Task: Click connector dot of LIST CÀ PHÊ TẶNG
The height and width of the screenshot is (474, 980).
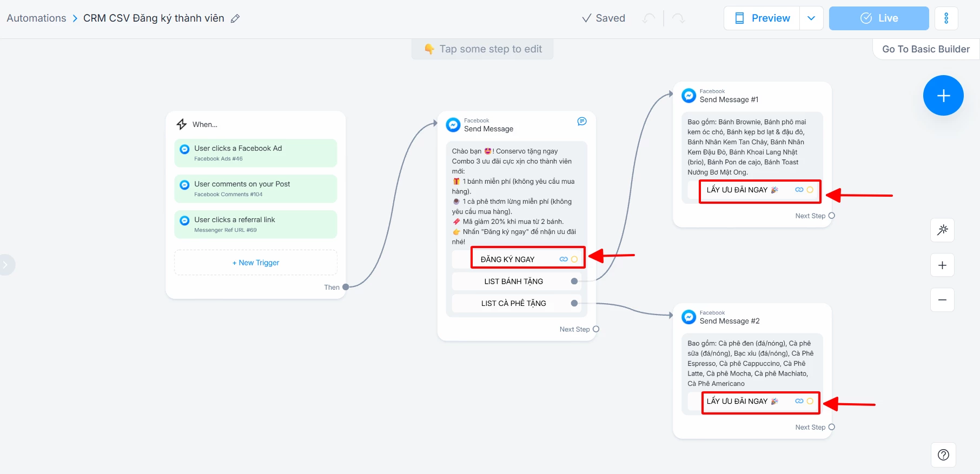Action: tap(574, 304)
